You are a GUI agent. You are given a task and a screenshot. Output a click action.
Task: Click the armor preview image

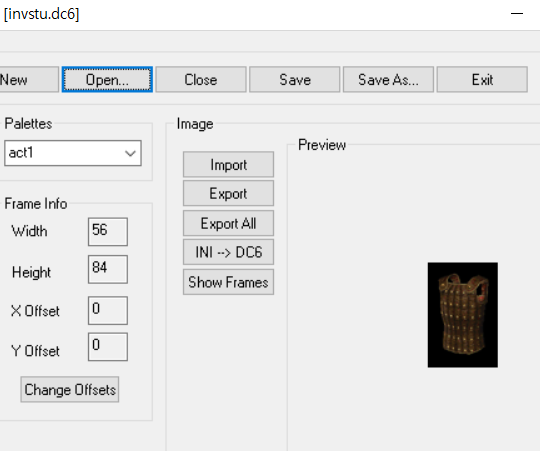[x=463, y=315]
